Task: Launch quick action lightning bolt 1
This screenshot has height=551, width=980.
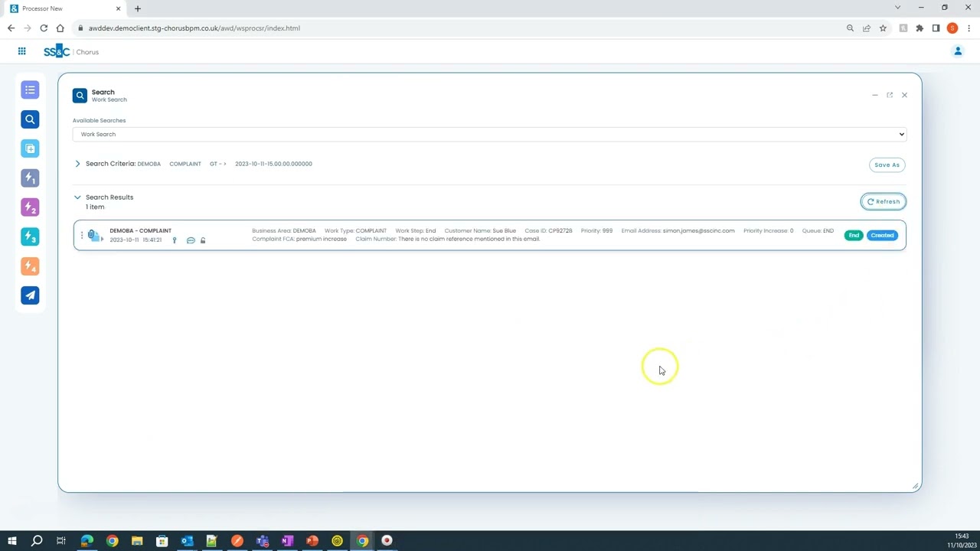Action: click(x=30, y=178)
